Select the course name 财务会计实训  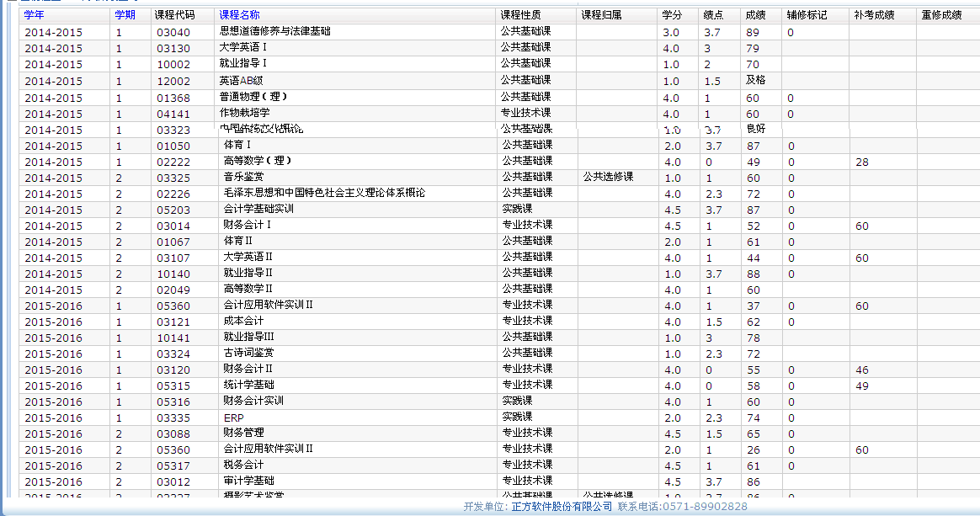coord(253,401)
